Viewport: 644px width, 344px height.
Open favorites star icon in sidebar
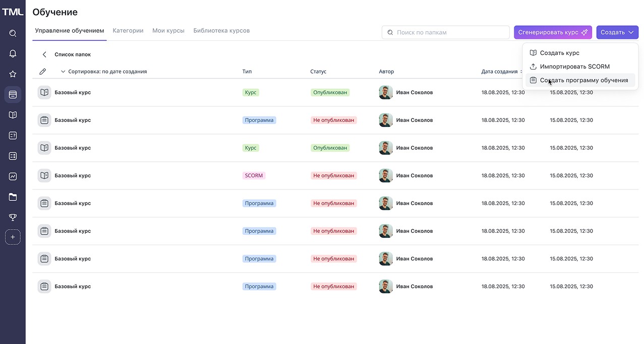(13, 74)
